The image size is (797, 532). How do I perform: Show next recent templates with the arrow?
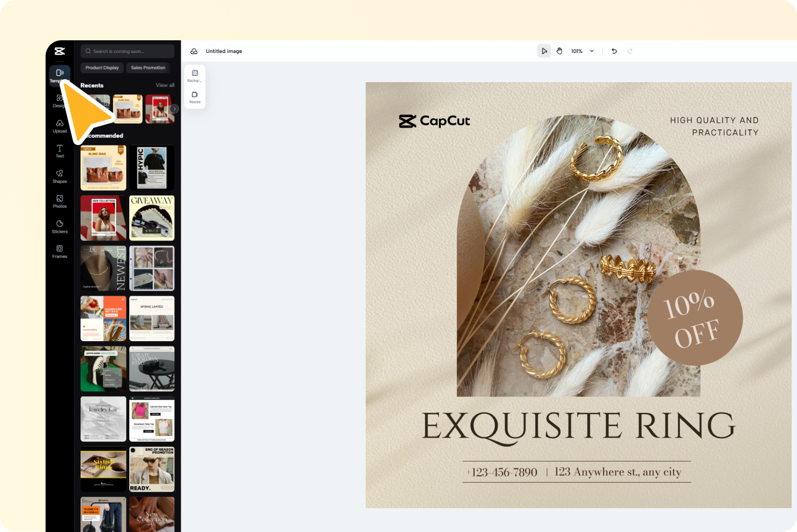click(x=174, y=109)
